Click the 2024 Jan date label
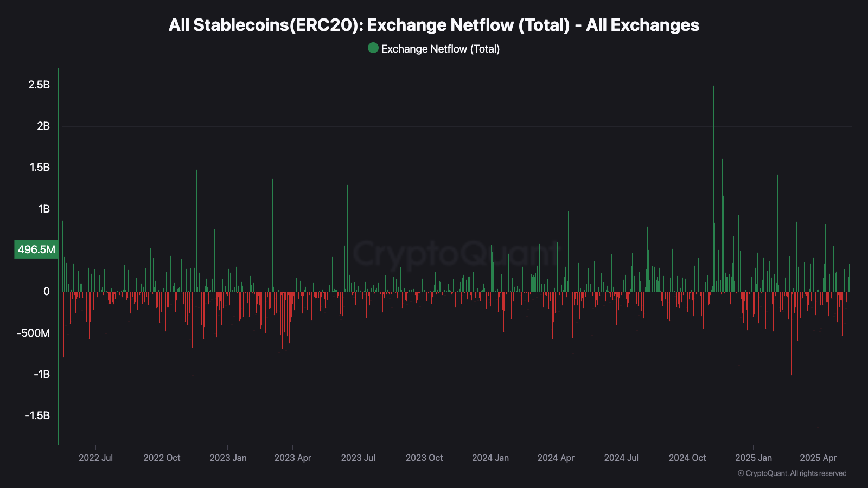The width and height of the screenshot is (868, 488). tap(490, 458)
